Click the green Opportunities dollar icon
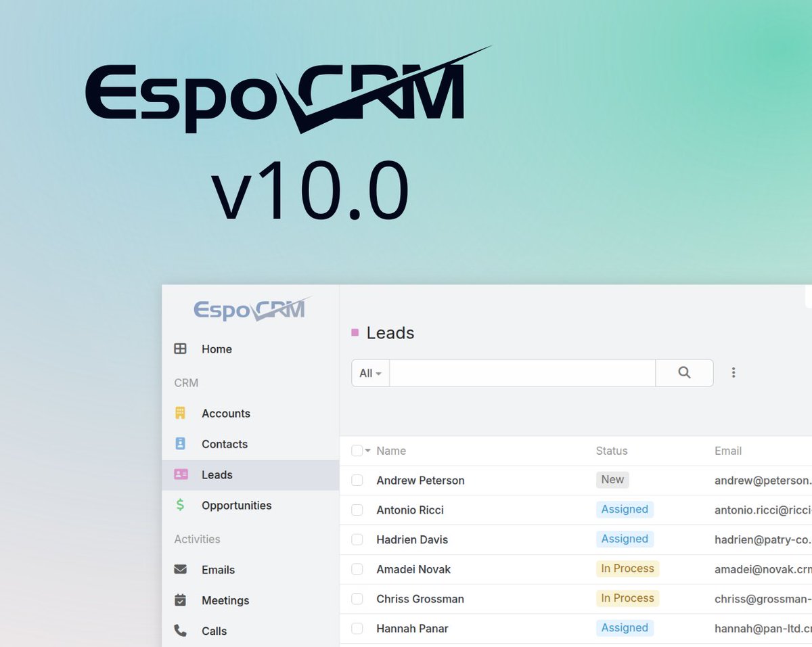The width and height of the screenshot is (812, 647). point(180,505)
